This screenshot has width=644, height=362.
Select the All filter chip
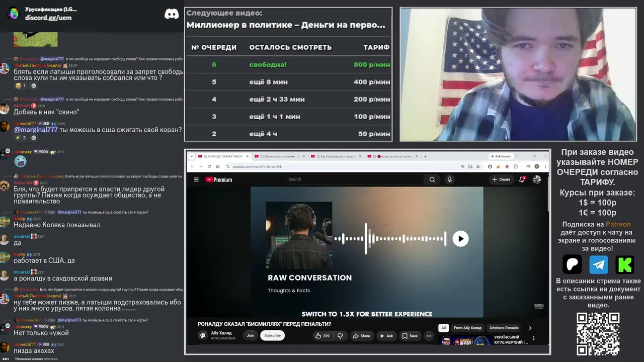pos(443,328)
